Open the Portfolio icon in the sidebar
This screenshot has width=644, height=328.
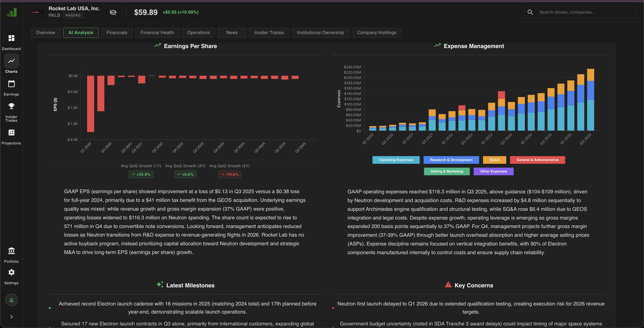[x=11, y=251]
